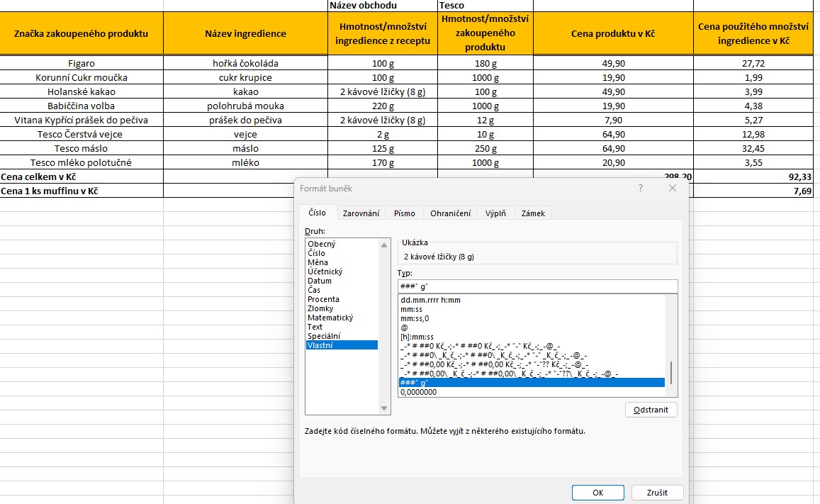820x504 pixels.
Task: Open the Písmo tab
Action: [x=405, y=213]
